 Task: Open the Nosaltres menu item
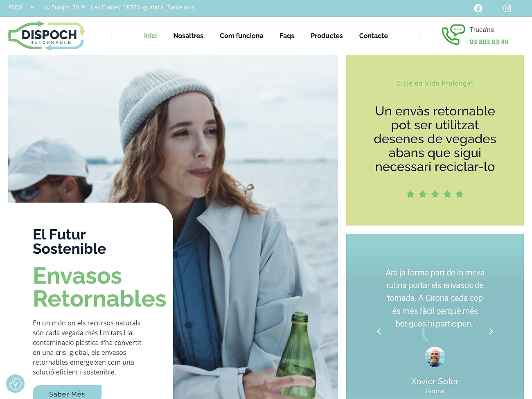[x=188, y=36]
